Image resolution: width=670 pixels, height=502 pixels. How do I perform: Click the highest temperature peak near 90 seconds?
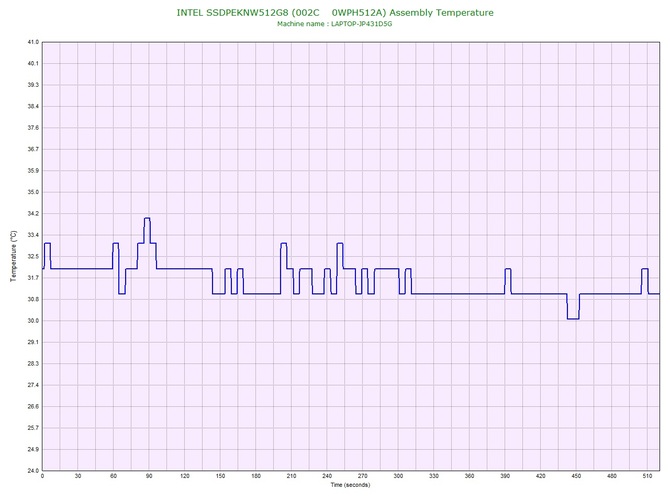pos(147,218)
